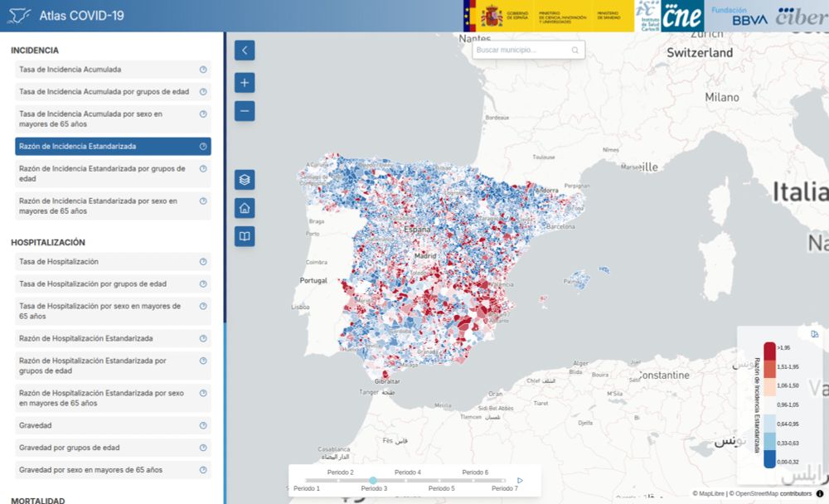
Task: Click the map attribution info icon
Action: [x=820, y=493]
